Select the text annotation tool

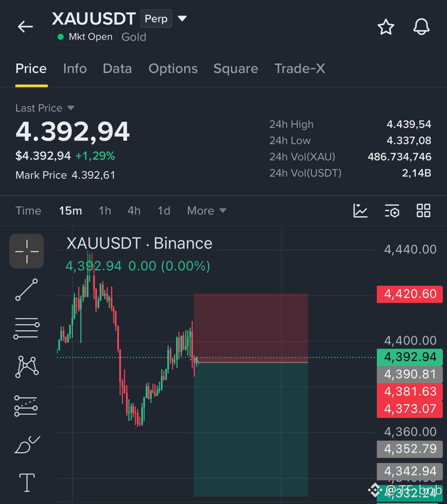pos(27,483)
